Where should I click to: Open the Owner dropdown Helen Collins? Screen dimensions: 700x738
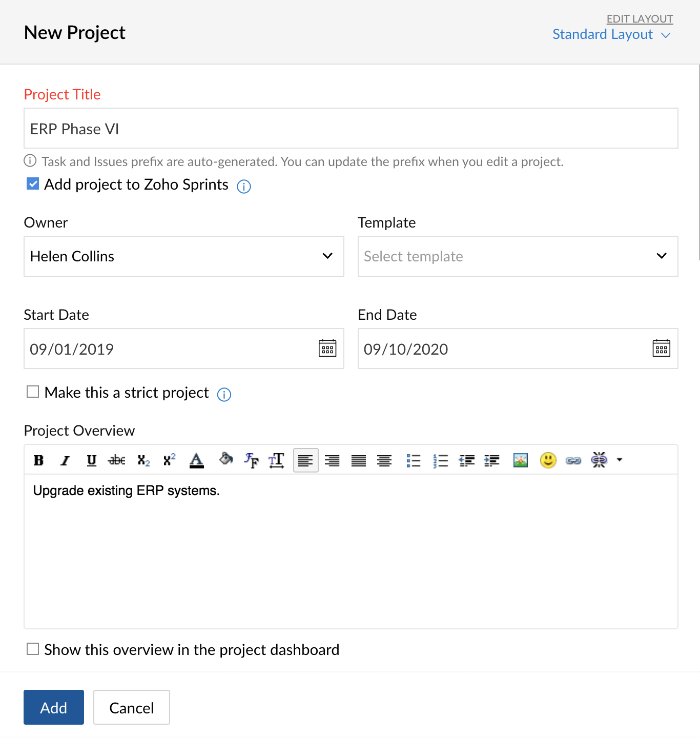[184, 256]
